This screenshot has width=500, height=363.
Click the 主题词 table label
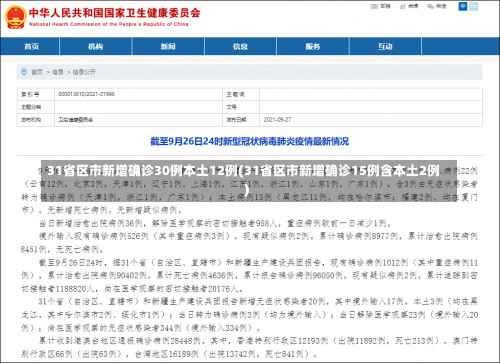(235, 95)
